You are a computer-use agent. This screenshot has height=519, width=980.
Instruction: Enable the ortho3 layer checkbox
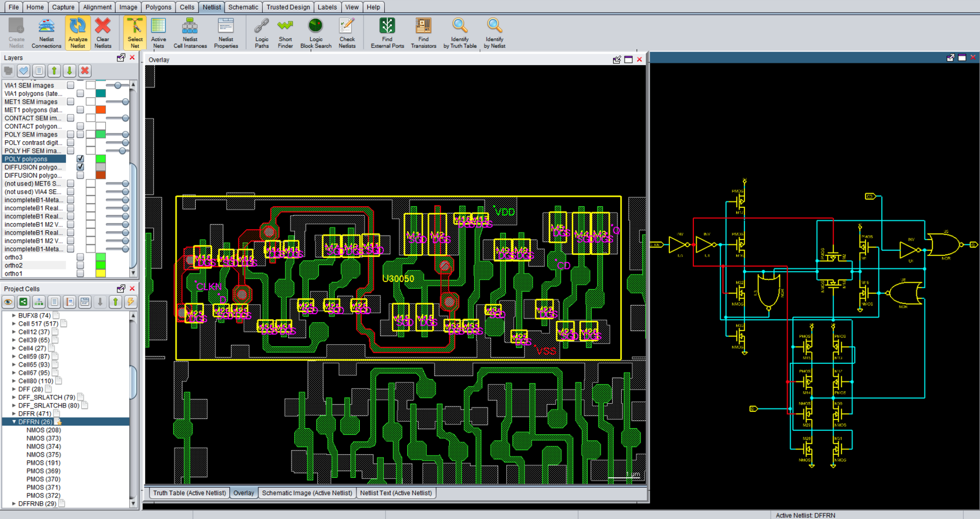[x=80, y=257]
